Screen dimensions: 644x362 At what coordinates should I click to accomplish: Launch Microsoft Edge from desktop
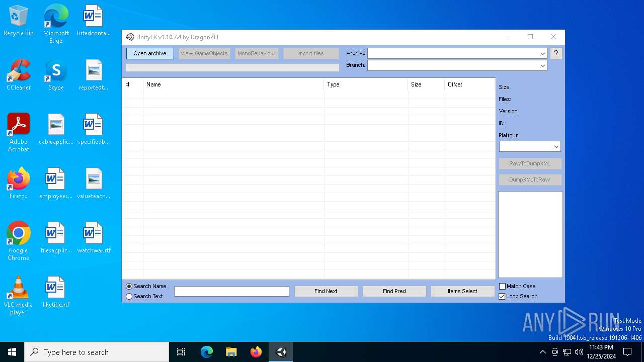click(56, 24)
